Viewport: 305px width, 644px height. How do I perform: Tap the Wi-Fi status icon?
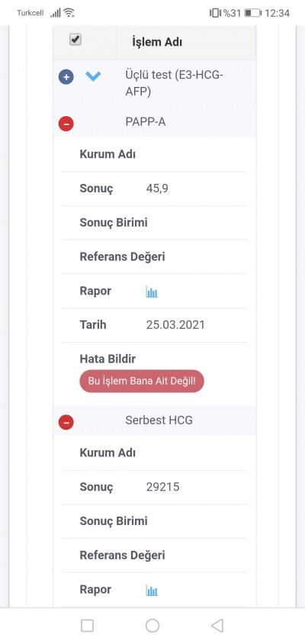(x=69, y=13)
